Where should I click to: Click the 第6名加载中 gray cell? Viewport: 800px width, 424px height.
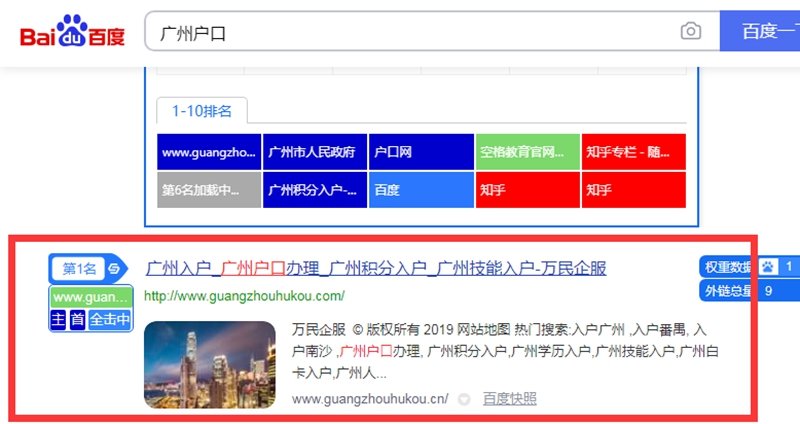pos(209,190)
